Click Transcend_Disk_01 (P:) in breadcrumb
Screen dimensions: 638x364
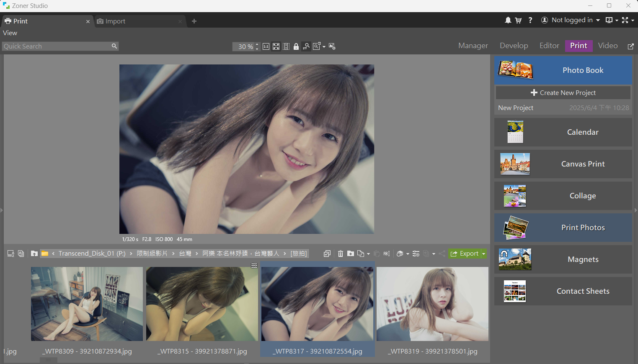(92, 254)
